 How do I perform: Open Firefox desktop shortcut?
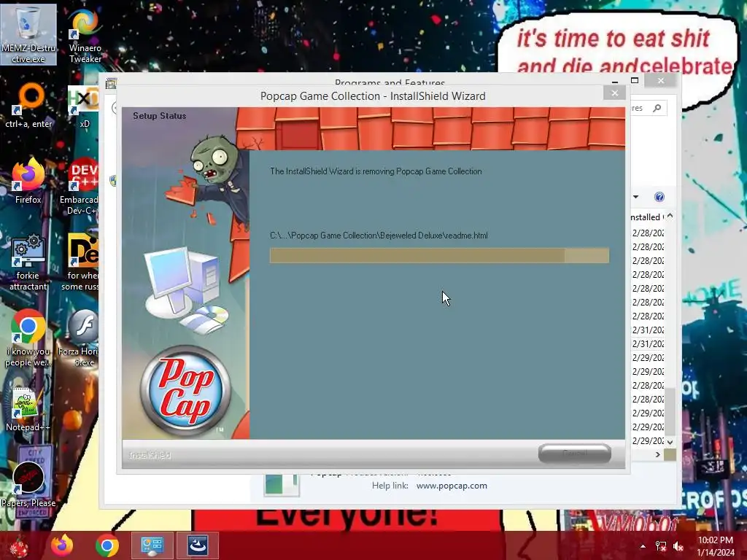point(28,182)
